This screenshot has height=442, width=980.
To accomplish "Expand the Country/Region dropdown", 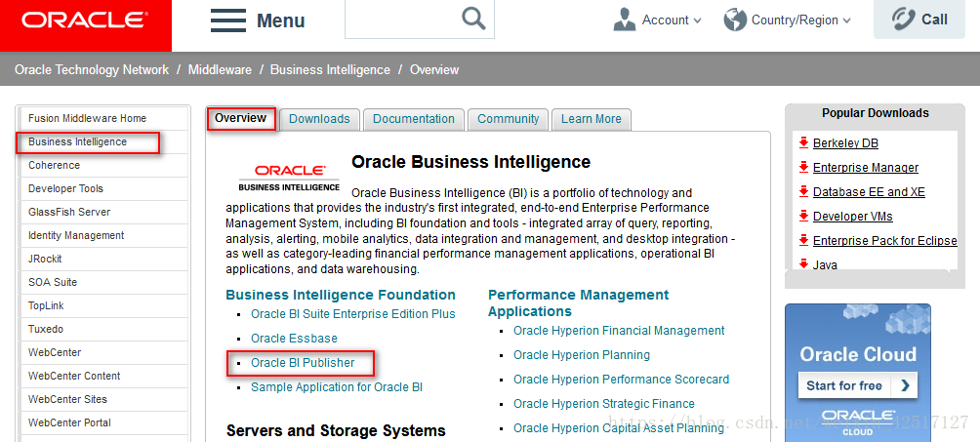I will click(846, 20).
